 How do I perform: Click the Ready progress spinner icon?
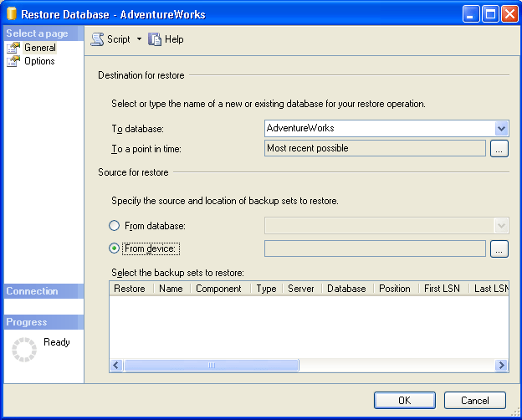[x=24, y=350]
